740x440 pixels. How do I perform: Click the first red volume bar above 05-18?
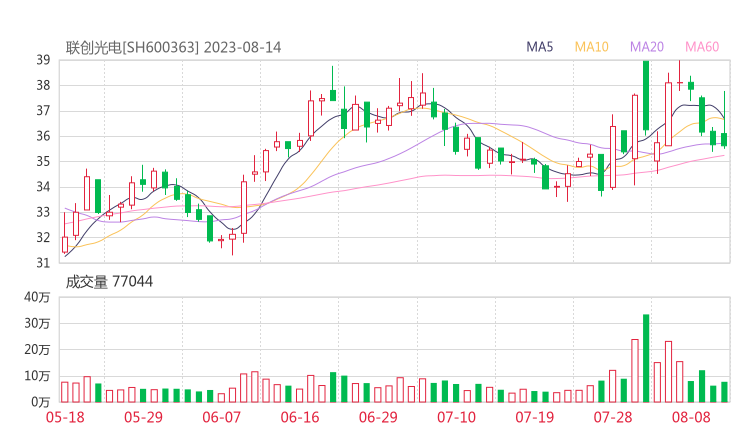click(x=65, y=392)
